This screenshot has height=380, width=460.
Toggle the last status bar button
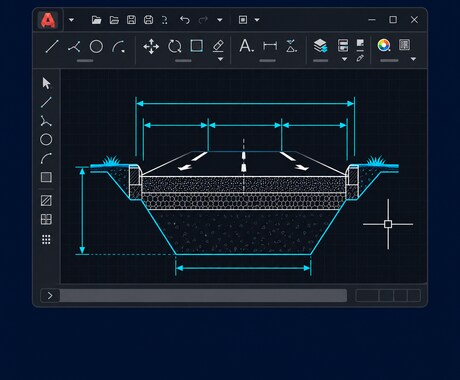click(x=414, y=296)
